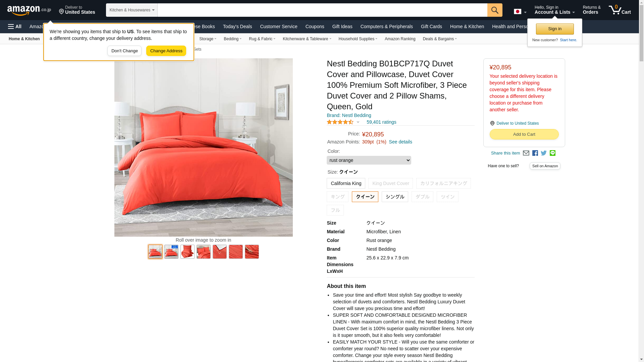The height and width of the screenshot is (362, 644).
Task: Expand Kitchen & Housewares search category dropdown
Action: point(132,10)
